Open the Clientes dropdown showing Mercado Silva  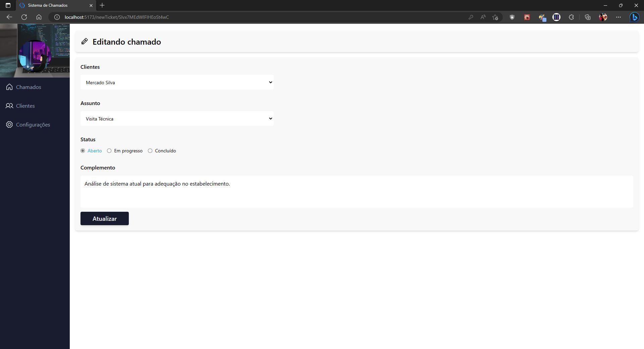(x=177, y=82)
